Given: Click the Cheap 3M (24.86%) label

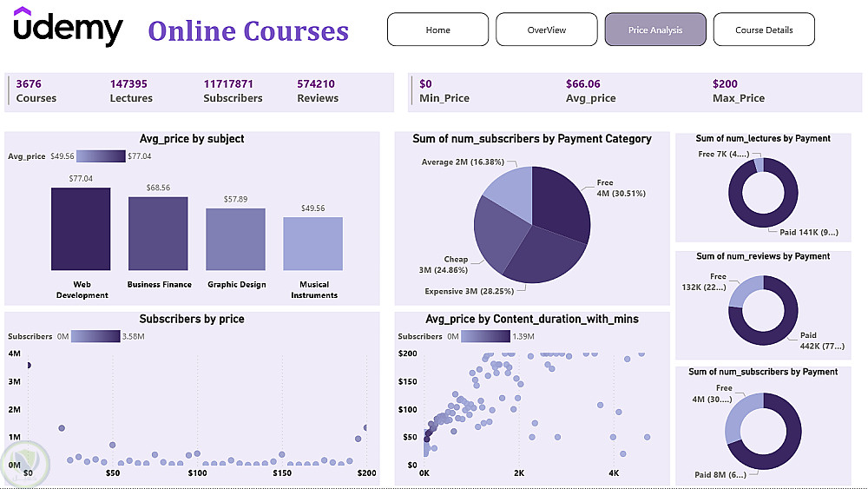Looking at the screenshot, I should [444, 265].
